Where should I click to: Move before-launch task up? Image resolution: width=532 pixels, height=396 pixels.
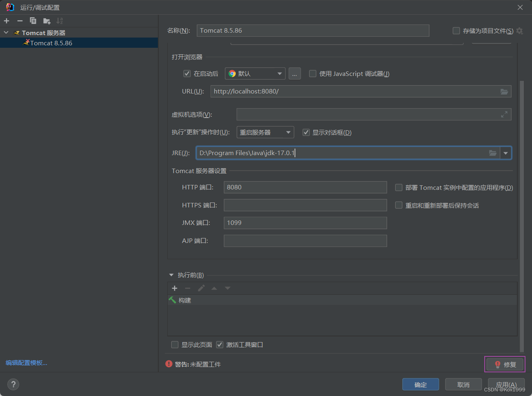[214, 288]
